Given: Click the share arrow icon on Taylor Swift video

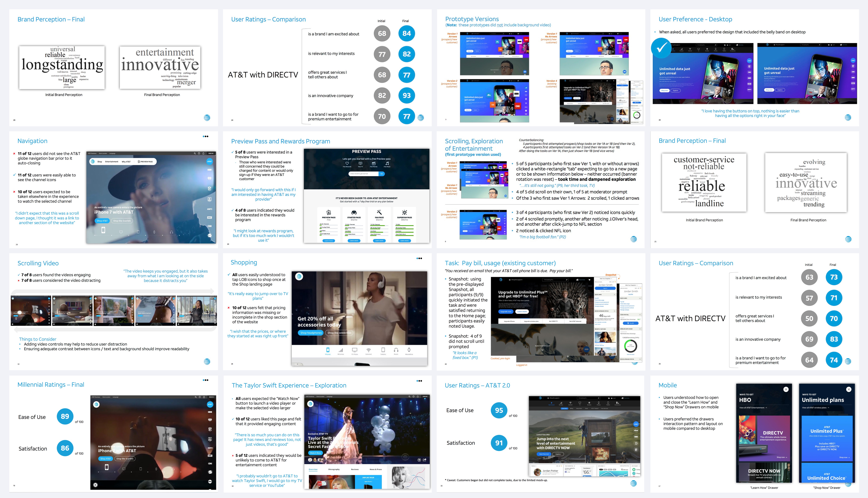Looking at the screenshot, I should coord(425,460).
